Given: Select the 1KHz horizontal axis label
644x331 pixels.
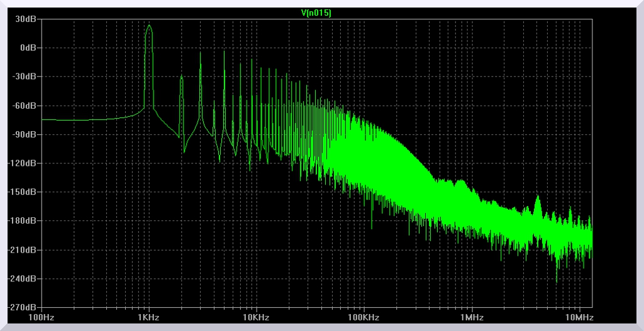Looking at the screenshot, I should click(149, 318).
